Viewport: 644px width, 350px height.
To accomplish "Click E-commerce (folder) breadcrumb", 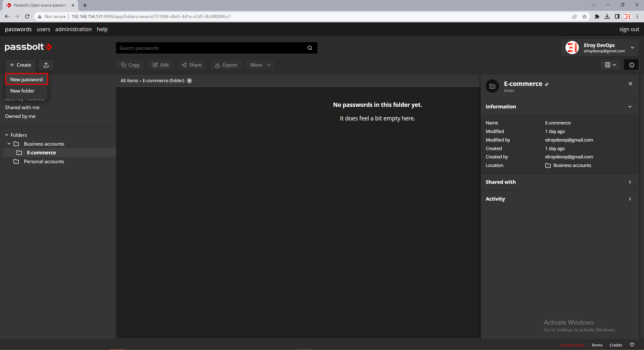I will 164,81.
